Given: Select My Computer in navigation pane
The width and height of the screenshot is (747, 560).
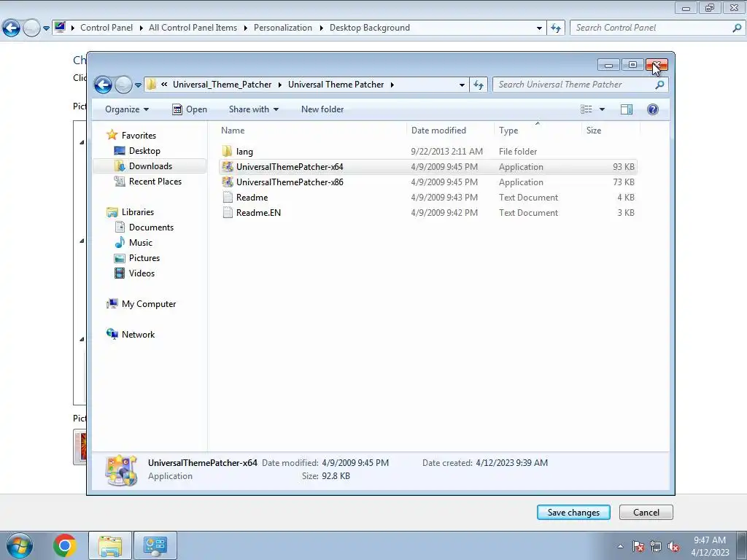Looking at the screenshot, I should pyautogui.click(x=149, y=304).
